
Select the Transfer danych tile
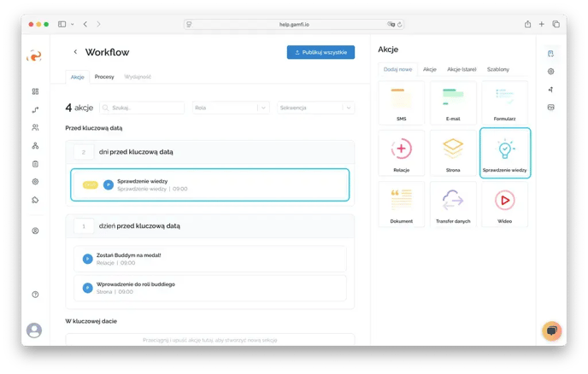452,203
